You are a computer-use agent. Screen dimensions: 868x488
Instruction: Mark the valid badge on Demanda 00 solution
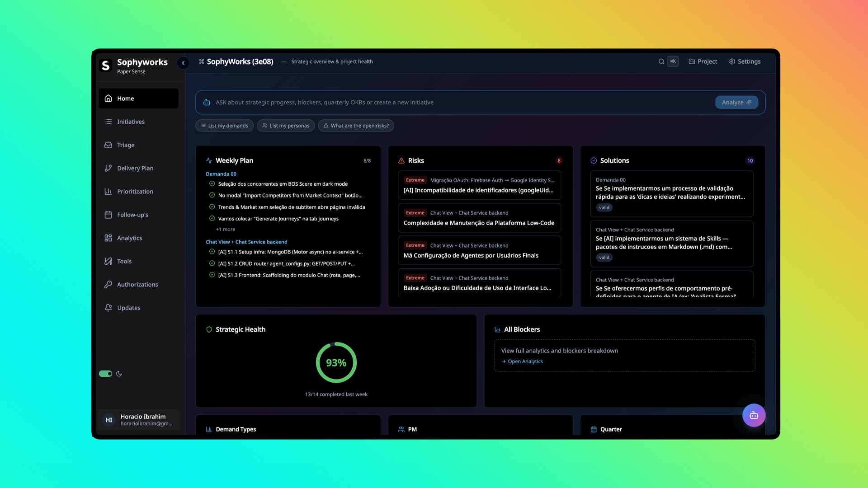604,207
